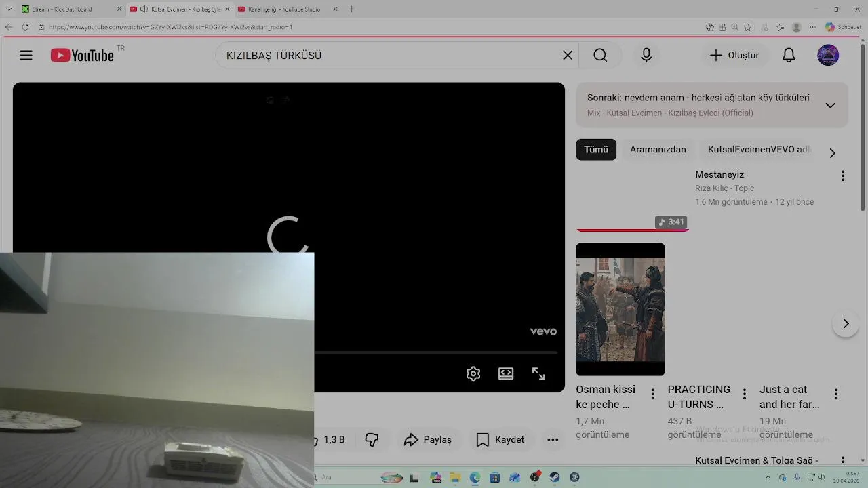The width and height of the screenshot is (868, 488).
Task: Open options for Kutsal Evcimen & Tolga Sağ
Action: coord(843,461)
